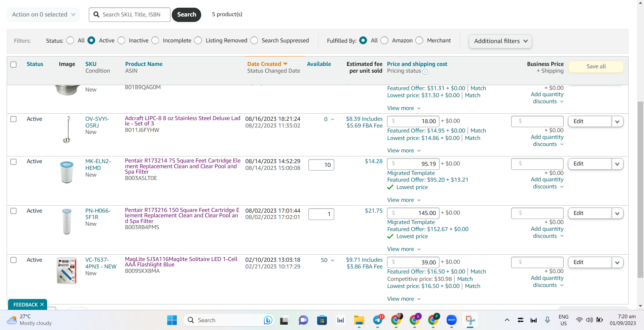Expand View more for Adcraft ladle pricing
644x330 pixels.
(x=404, y=150)
